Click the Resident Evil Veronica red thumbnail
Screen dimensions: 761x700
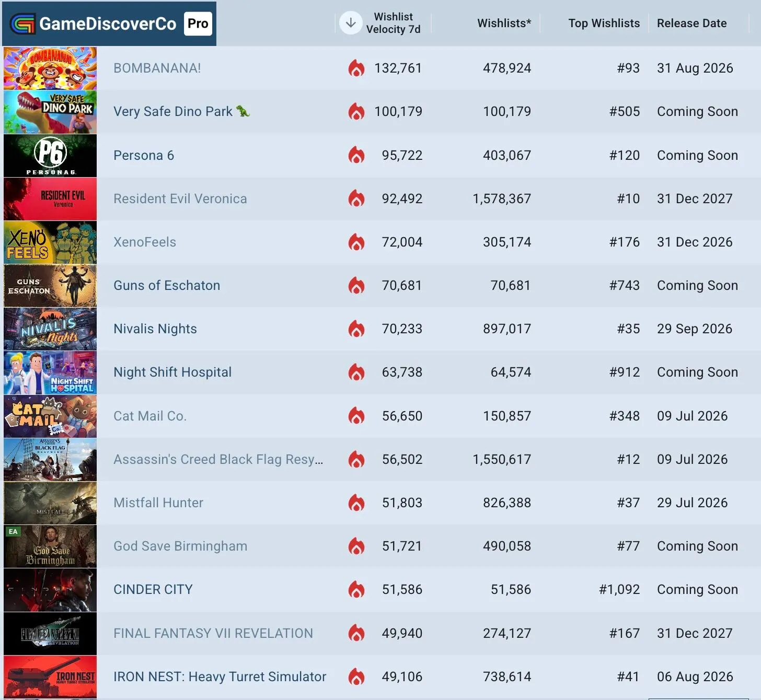point(50,199)
